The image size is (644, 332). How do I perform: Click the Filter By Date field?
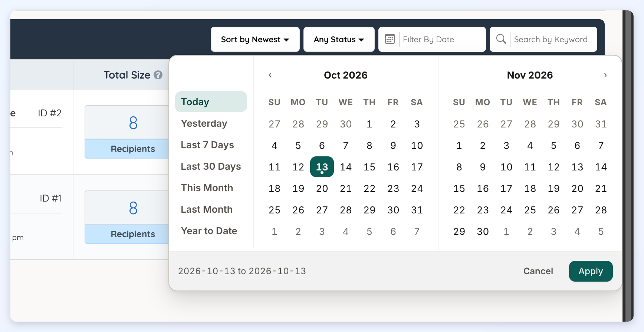[432, 39]
